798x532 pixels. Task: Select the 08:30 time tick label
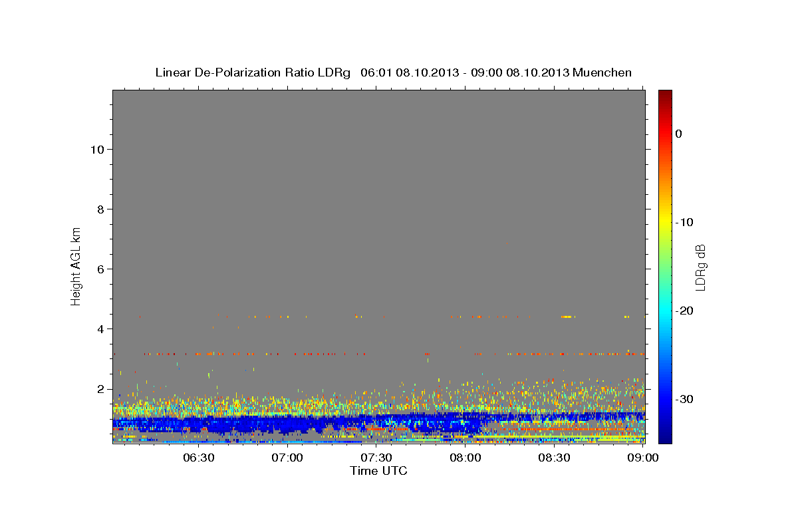[554, 458]
